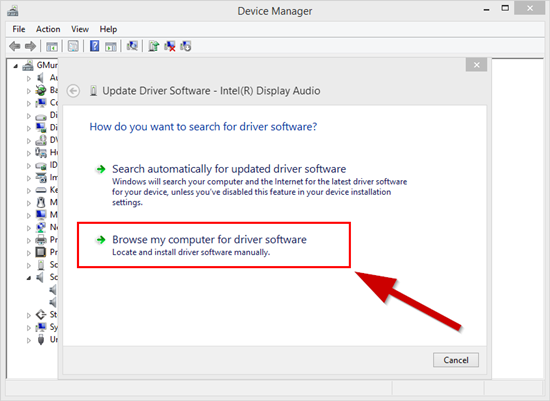Expand the ID controllers tree node
The height and width of the screenshot is (401, 550).
click(29, 166)
